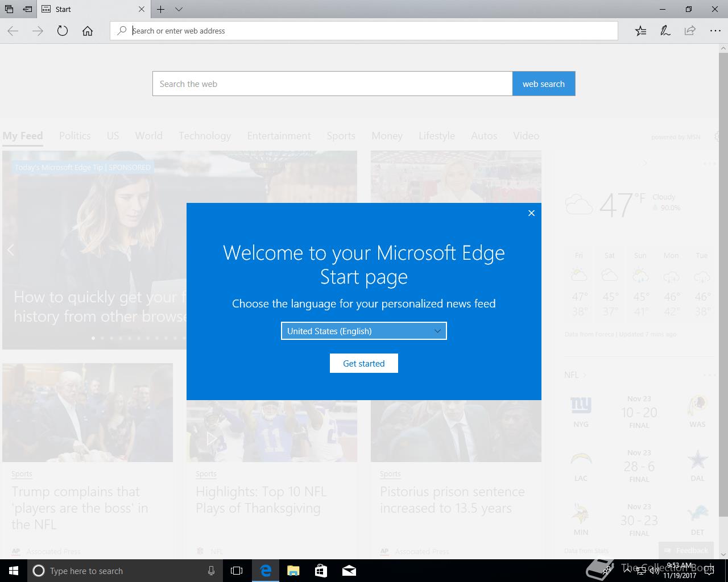
Task: Focus the address bar field
Action: click(x=364, y=31)
